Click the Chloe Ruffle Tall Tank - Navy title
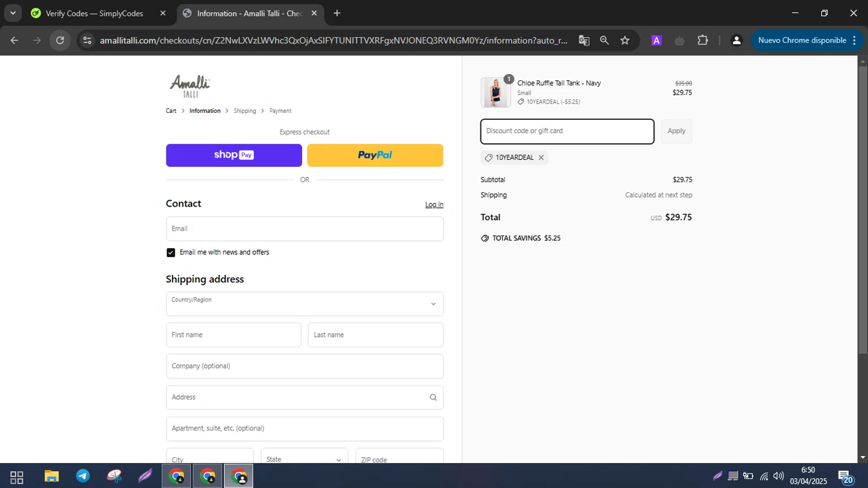The image size is (868, 488). point(559,83)
